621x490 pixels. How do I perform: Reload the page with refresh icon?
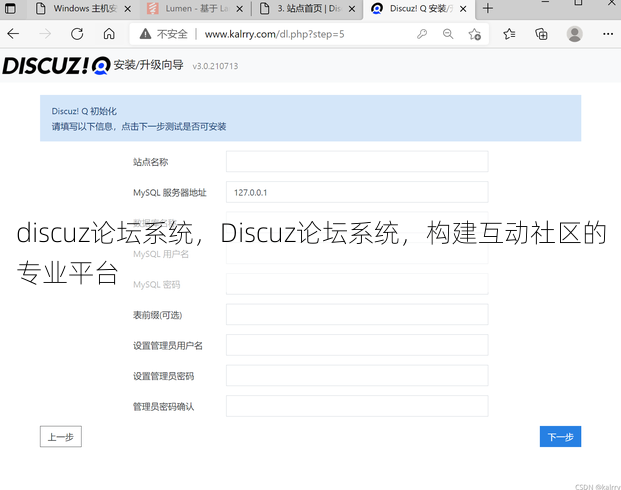[x=77, y=34]
